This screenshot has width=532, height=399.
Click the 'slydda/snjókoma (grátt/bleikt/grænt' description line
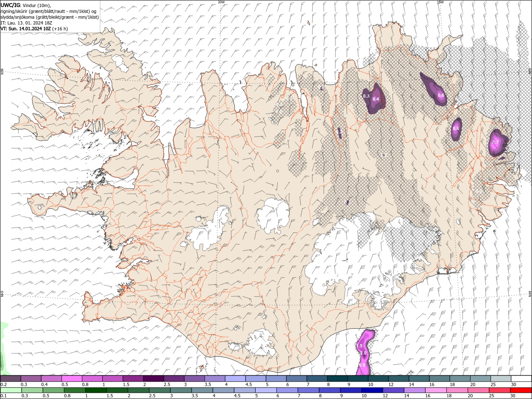49,17
